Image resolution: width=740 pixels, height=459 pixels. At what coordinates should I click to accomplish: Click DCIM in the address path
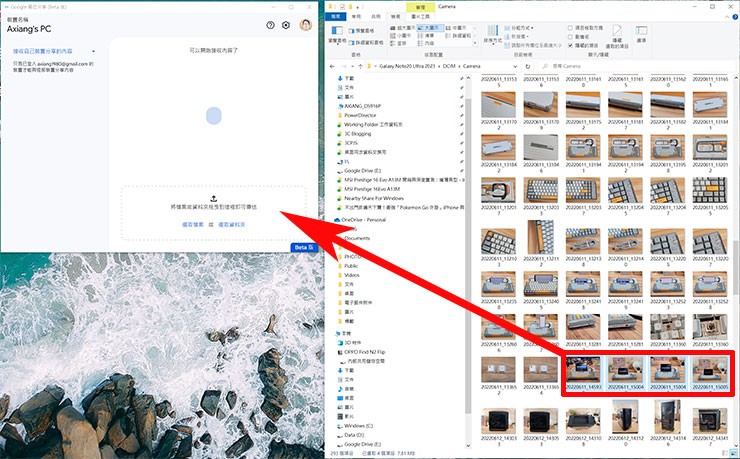tap(449, 67)
